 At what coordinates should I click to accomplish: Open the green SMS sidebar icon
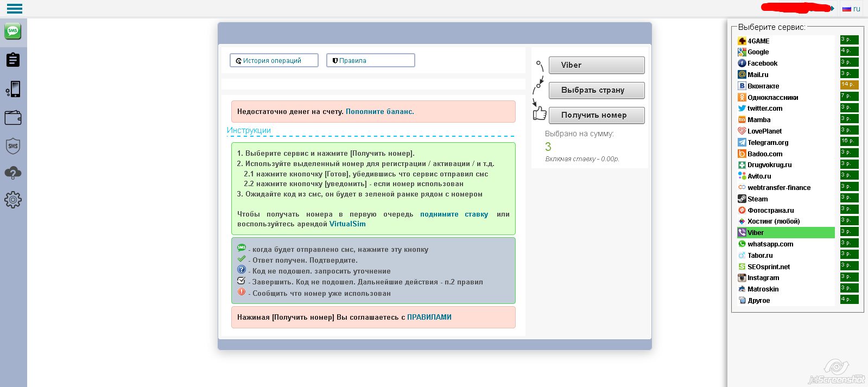pyautogui.click(x=13, y=31)
